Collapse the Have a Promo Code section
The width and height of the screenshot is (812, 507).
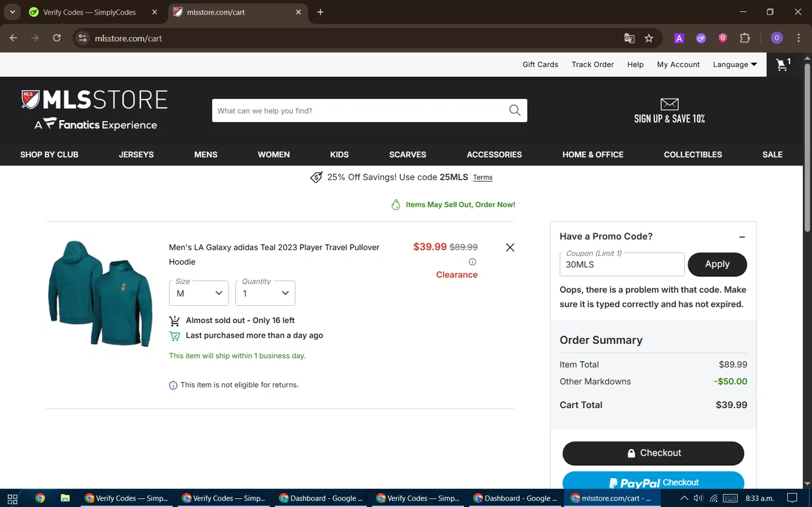point(742,237)
